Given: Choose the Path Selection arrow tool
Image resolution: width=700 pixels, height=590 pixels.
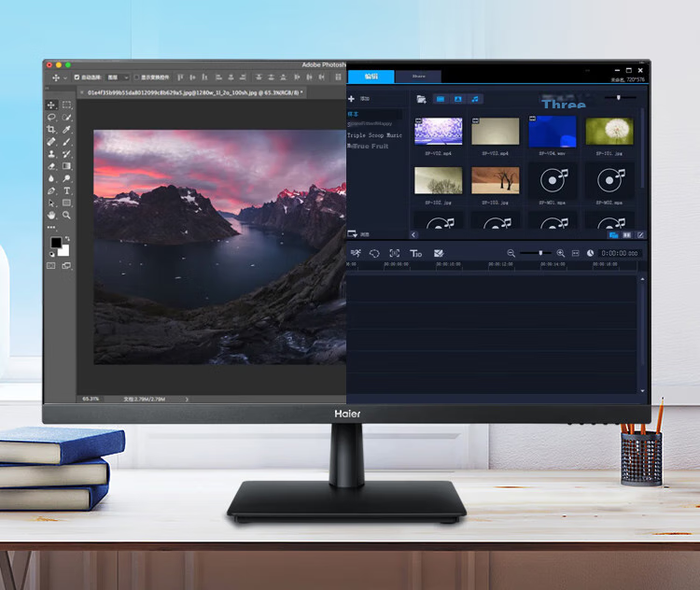Looking at the screenshot, I should point(51,203).
